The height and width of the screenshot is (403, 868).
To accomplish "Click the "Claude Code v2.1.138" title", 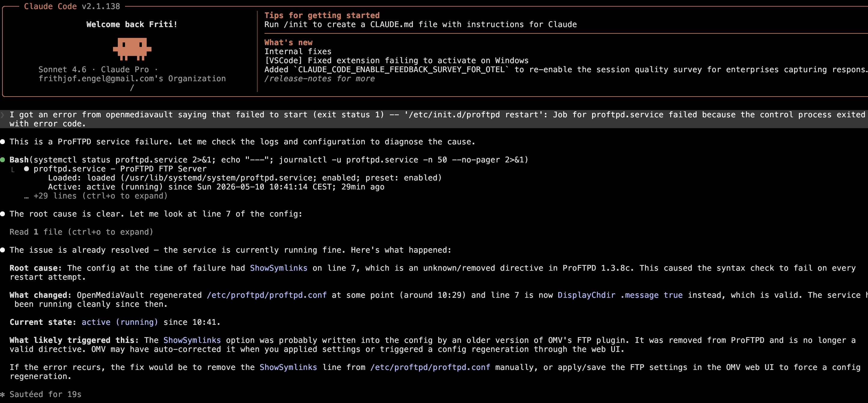I will pos(72,6).
